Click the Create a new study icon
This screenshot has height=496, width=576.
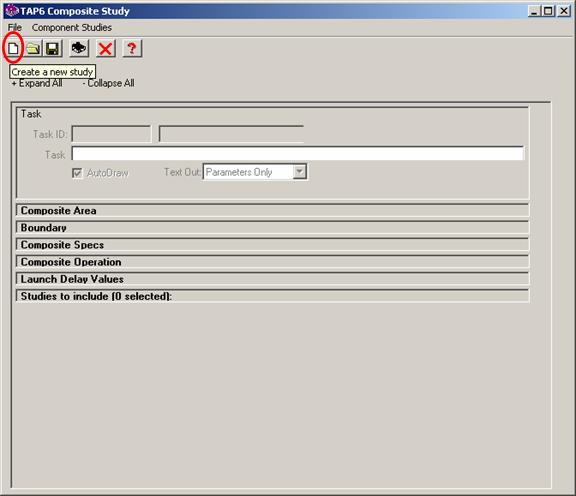coord(13,48)
